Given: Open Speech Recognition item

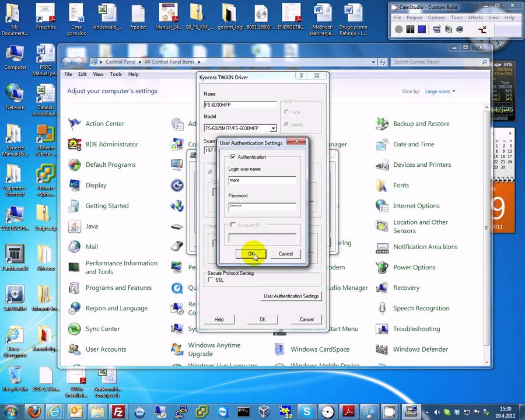Looking at the screenshot, I should tap(412, 309).
